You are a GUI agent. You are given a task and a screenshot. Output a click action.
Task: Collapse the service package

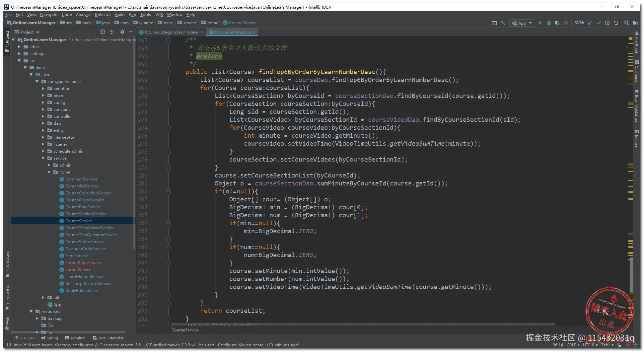pos(43,158)
